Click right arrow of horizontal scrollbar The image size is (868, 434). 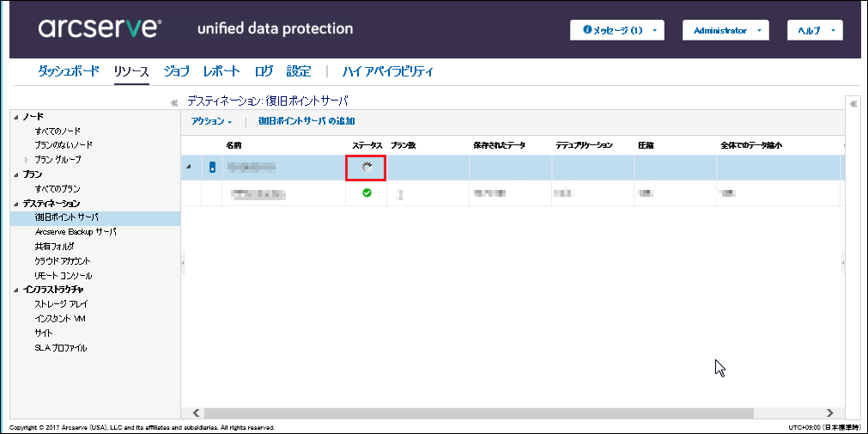pyautogui.click(x=829, y=413)
